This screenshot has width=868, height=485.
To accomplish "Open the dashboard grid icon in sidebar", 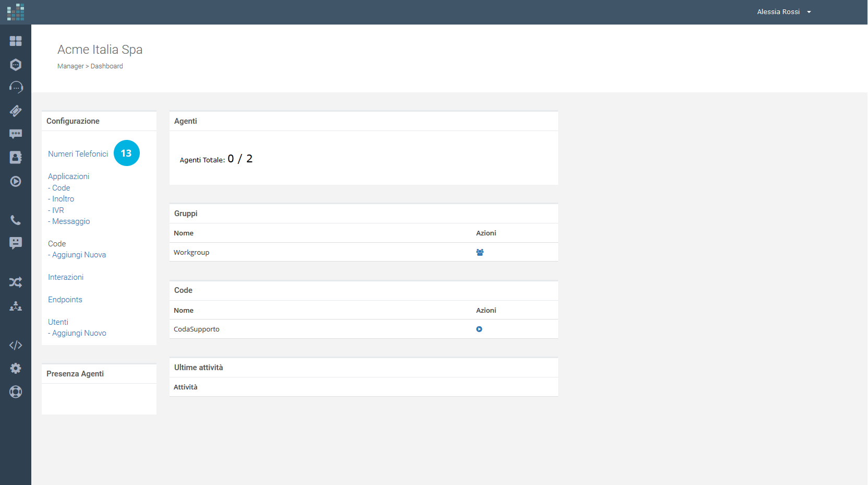I will 16,41.
